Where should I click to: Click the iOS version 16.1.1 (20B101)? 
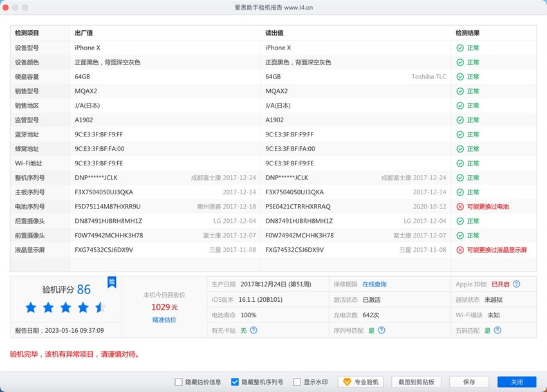click(261, 299)
